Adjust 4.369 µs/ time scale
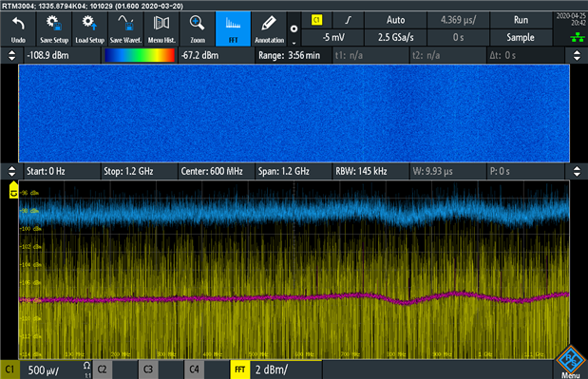This screenshot has width=588, height=379. (x=458, y=20)
